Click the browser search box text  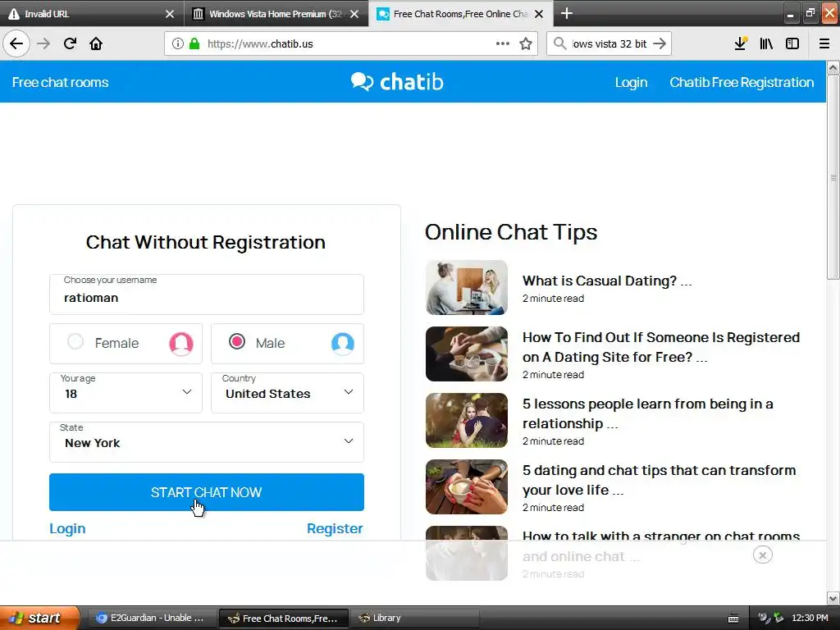[609, 43]
